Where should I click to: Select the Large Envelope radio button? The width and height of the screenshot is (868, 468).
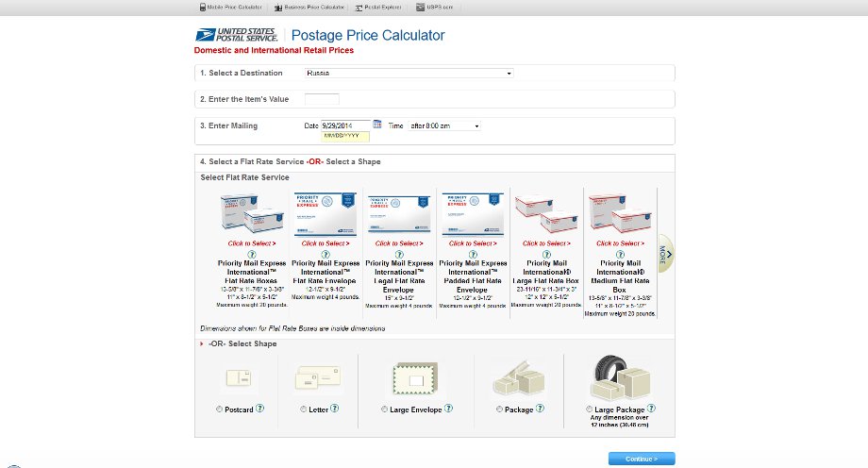click(384, 409)
